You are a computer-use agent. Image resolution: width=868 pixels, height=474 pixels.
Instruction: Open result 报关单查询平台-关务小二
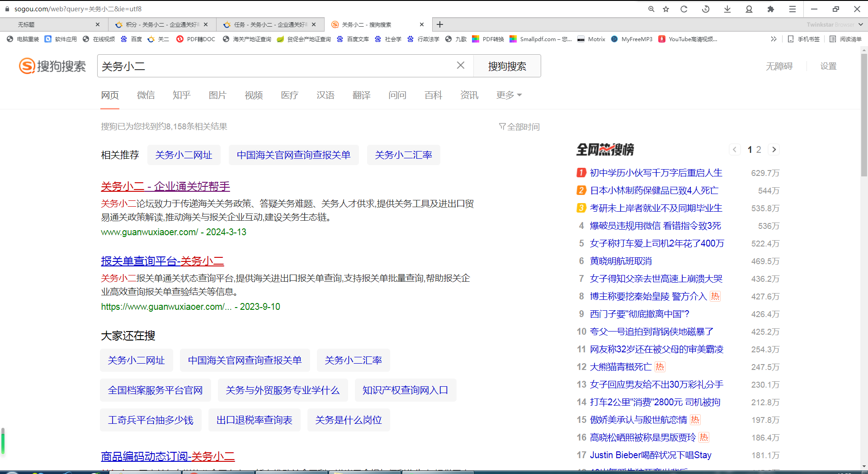coord(162,261)
